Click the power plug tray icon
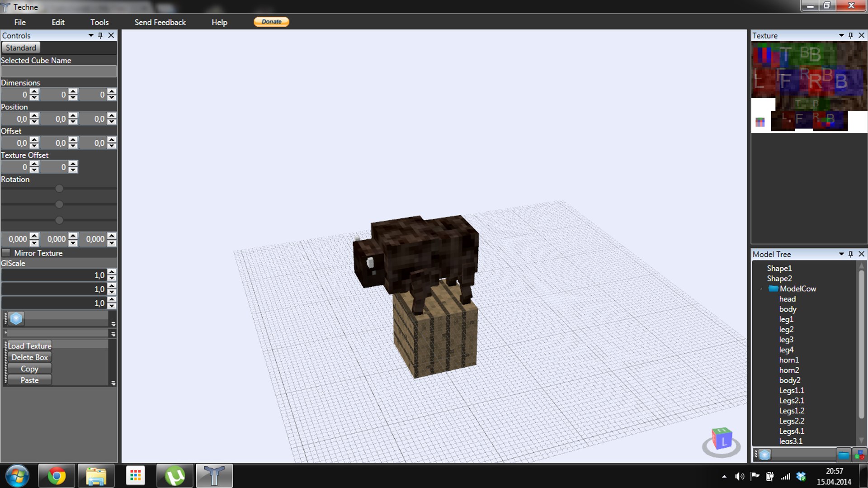 point(770,476)
